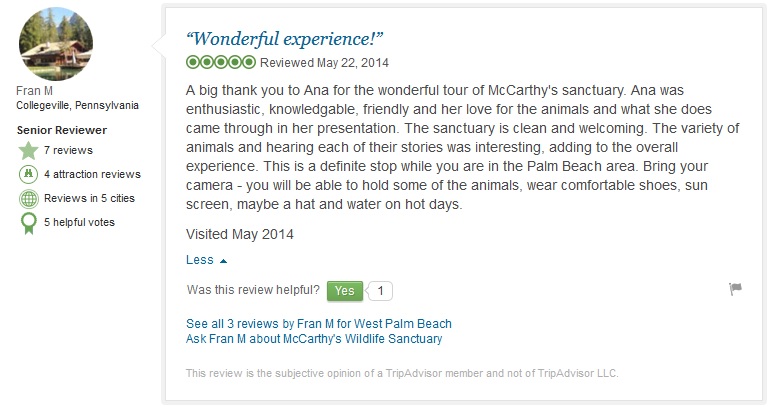Screen dimensions: 775x412
Task: Click the "7 reviews" text
Action: (68, 151)
